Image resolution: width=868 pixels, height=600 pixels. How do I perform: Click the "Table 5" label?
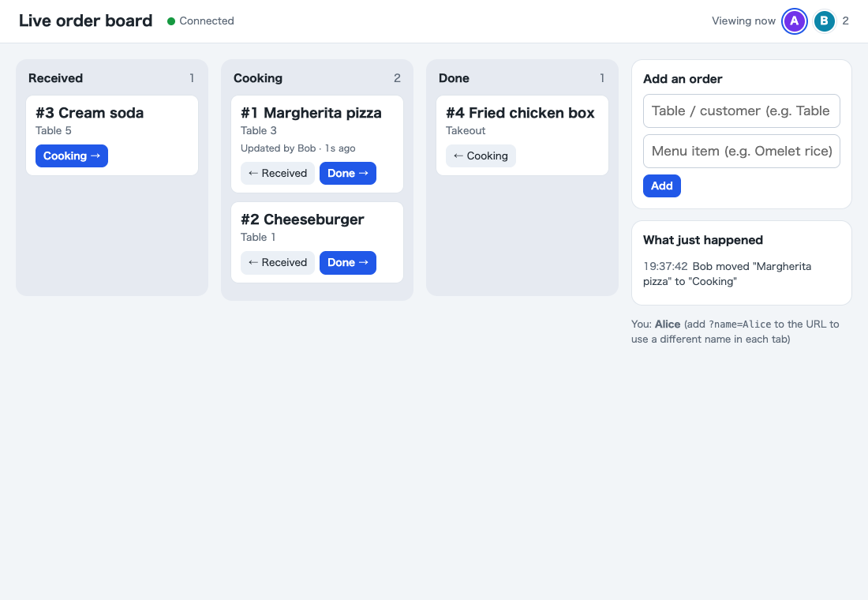[54, 131]
